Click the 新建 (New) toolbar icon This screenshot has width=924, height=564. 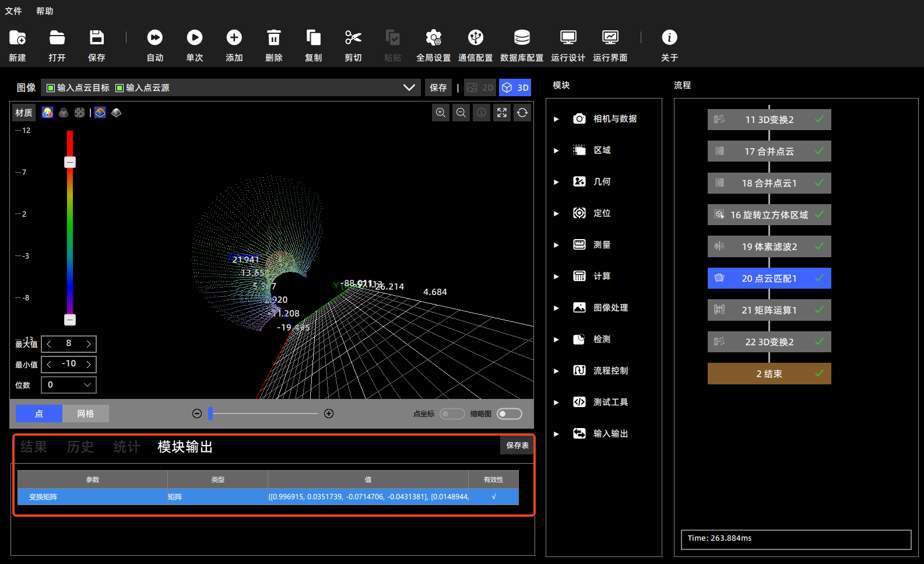pyautogui.click(x=17, y=38)
